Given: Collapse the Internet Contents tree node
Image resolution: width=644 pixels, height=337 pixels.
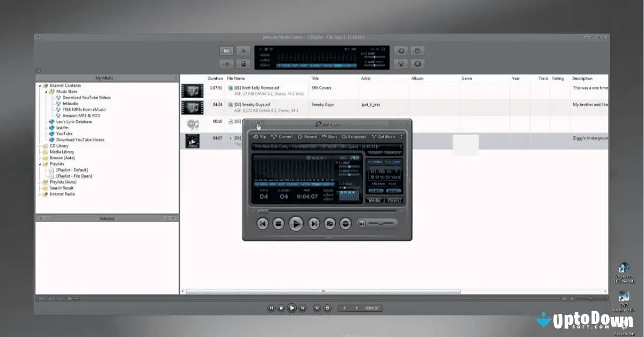Looking at the screenshot, I should click(41, 85).
